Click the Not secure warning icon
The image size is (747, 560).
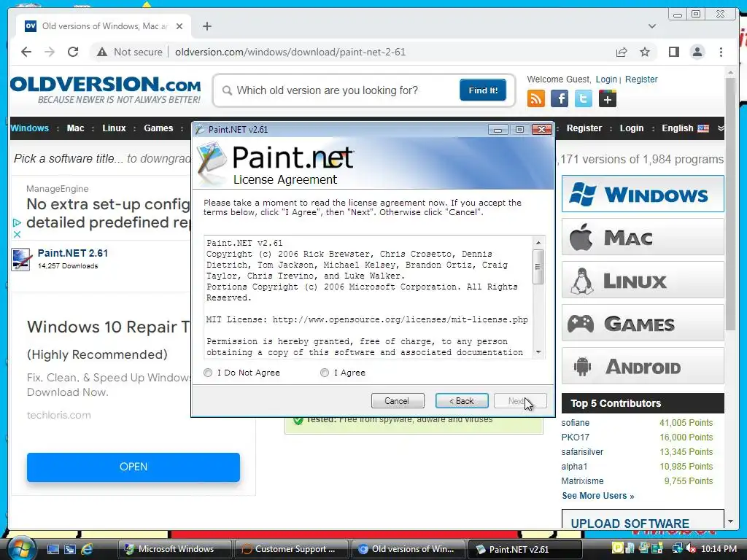click(x=102, y=52)
